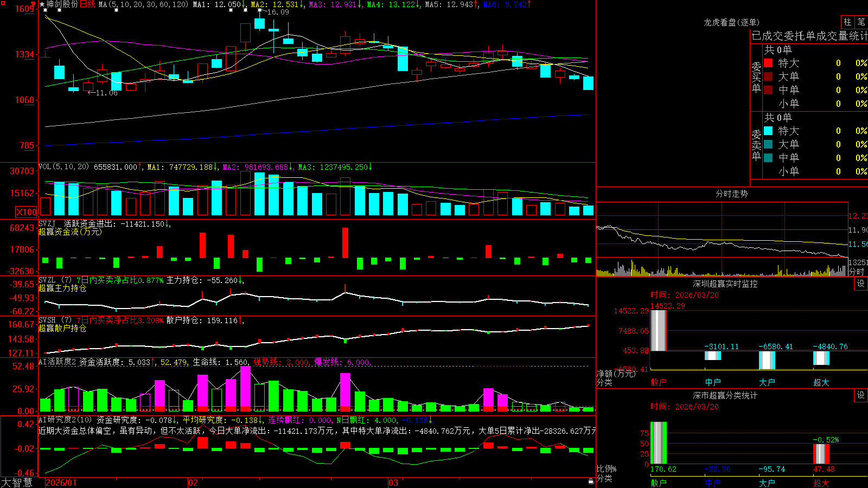Open the MA(5,10,20,30,60,120) parameter label
This screenshot has height=488, width=868.
pos(144,4)
